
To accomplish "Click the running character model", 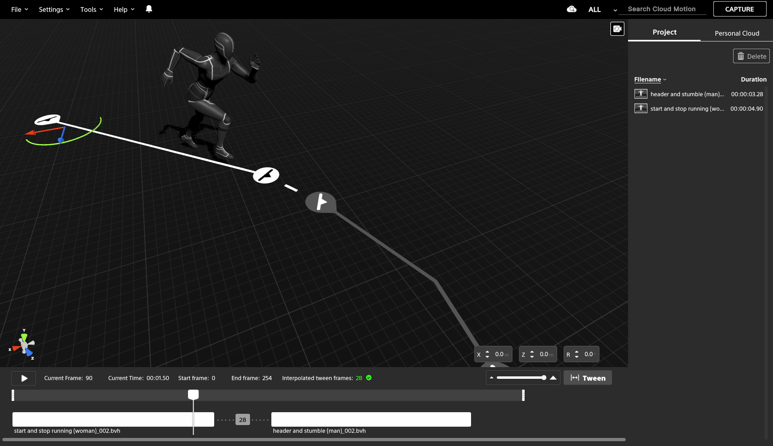I will click(211, 94).
